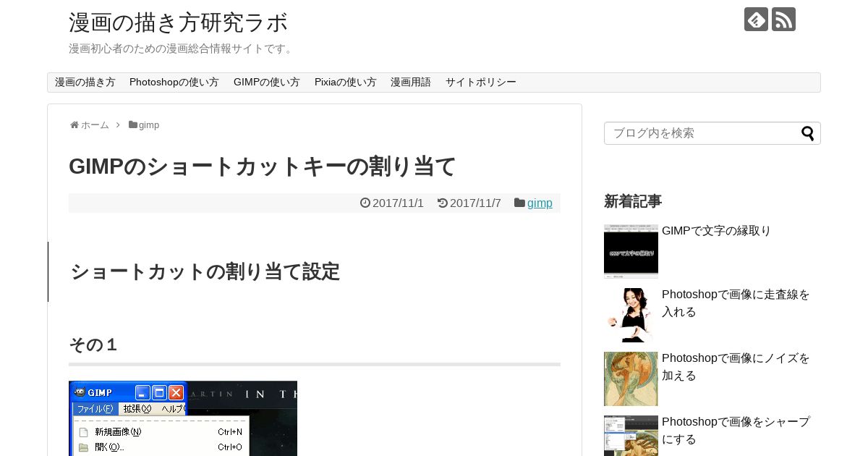Click thumbnail of woman for 走査線 article
The width and height of the screenshot is (868, 456).
[x=631, y=315]
